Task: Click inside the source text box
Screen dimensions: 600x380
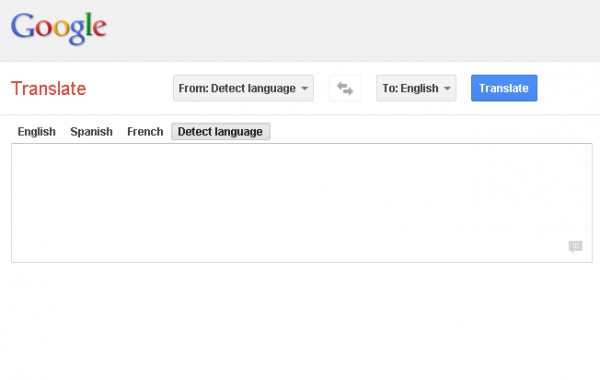Action: [x=302, y=203]
